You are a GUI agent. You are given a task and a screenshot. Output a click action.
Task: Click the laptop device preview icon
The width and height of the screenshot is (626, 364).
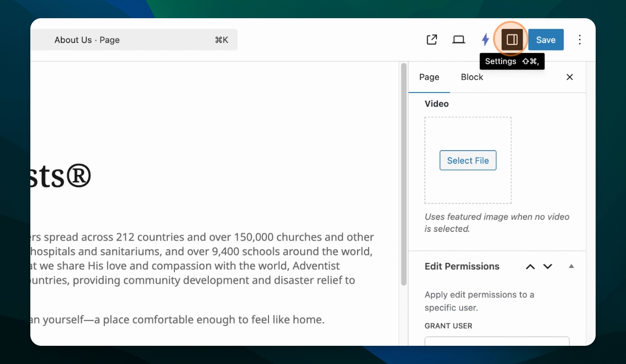click(x=459, y=40)
